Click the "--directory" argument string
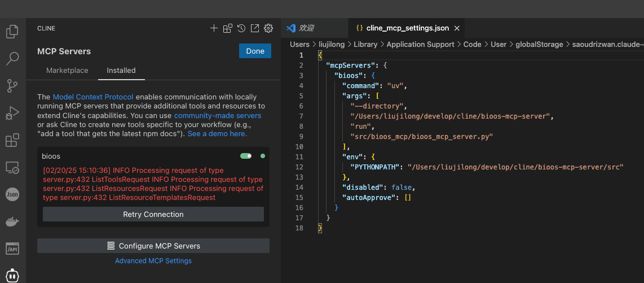Screen dimensions: 644x283 pos(377,106)
